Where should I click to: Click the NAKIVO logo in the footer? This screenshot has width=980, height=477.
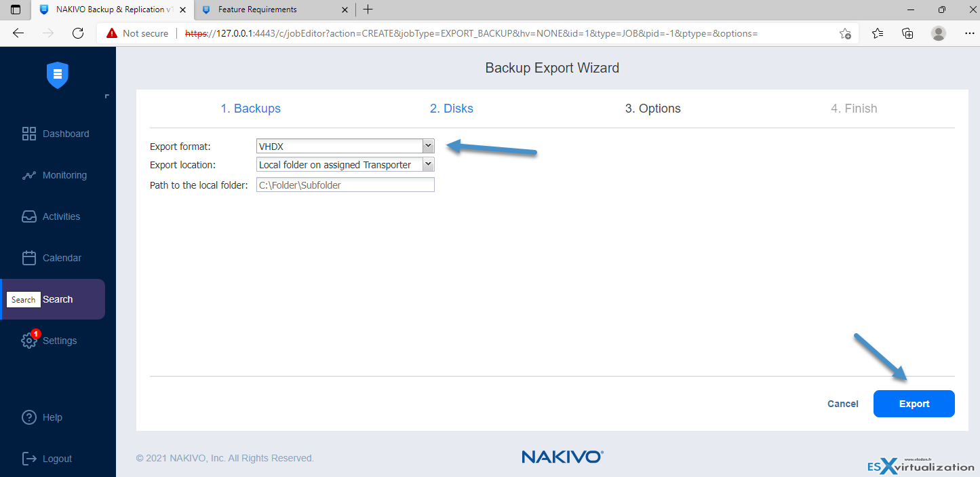click(x=562, y=457)
